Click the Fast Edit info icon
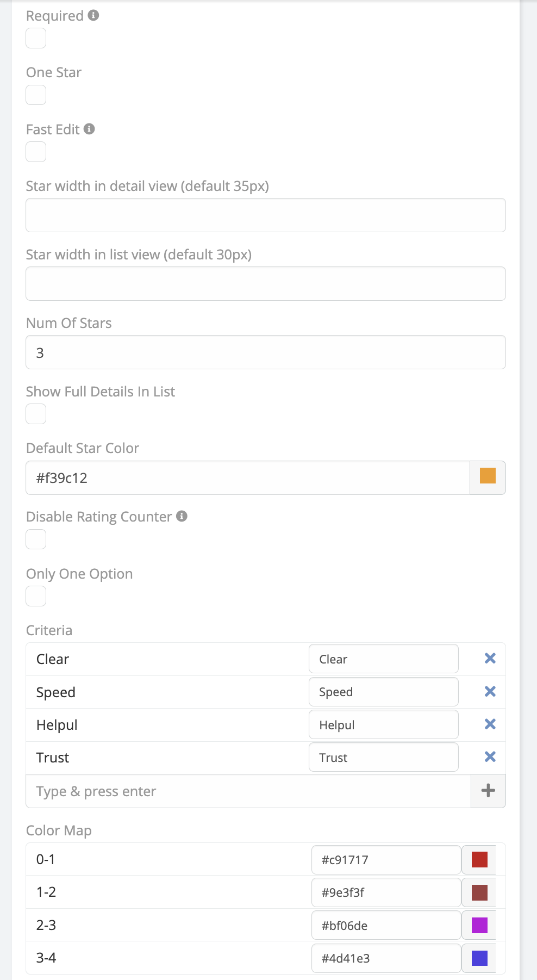The width and height of the screenshot is (537, 980). click(x=90, y=129)
